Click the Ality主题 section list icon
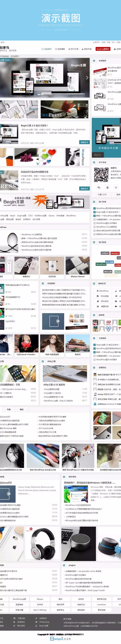The width and height of the screenshot is (121, 644). [x=43, y=361]
